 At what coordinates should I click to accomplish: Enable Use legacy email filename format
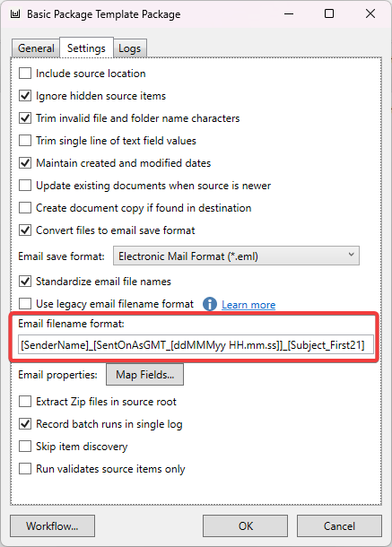25,303
